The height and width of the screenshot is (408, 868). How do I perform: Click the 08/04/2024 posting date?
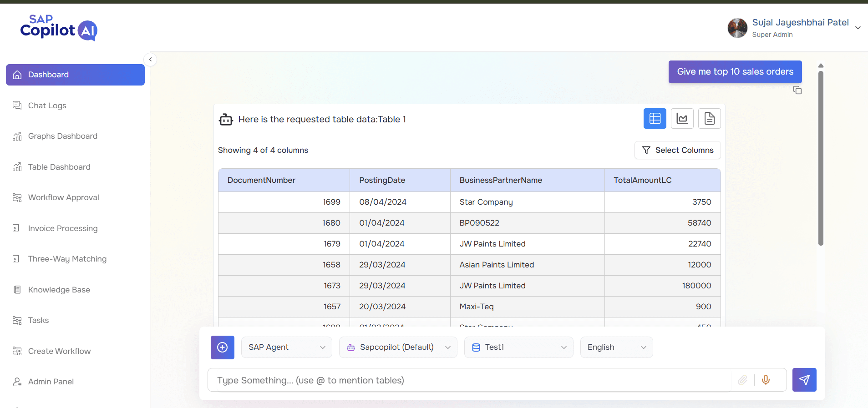point(400,202)
